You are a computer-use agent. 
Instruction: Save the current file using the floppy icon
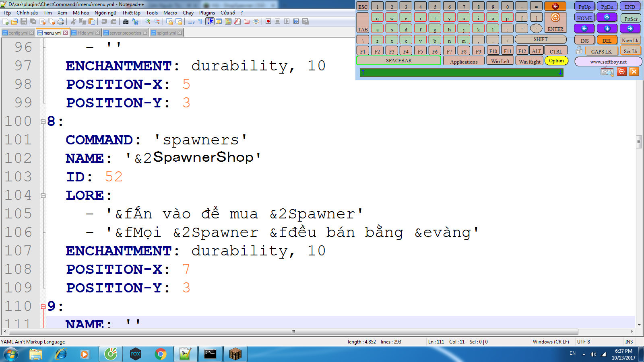(24, 21)
